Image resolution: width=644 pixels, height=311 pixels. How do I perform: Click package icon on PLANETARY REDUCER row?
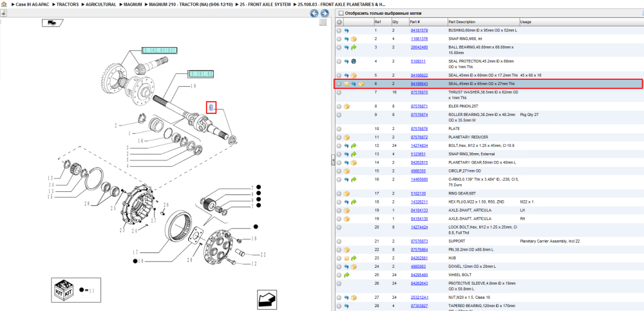pyautogui.click(x=346, y=137)
